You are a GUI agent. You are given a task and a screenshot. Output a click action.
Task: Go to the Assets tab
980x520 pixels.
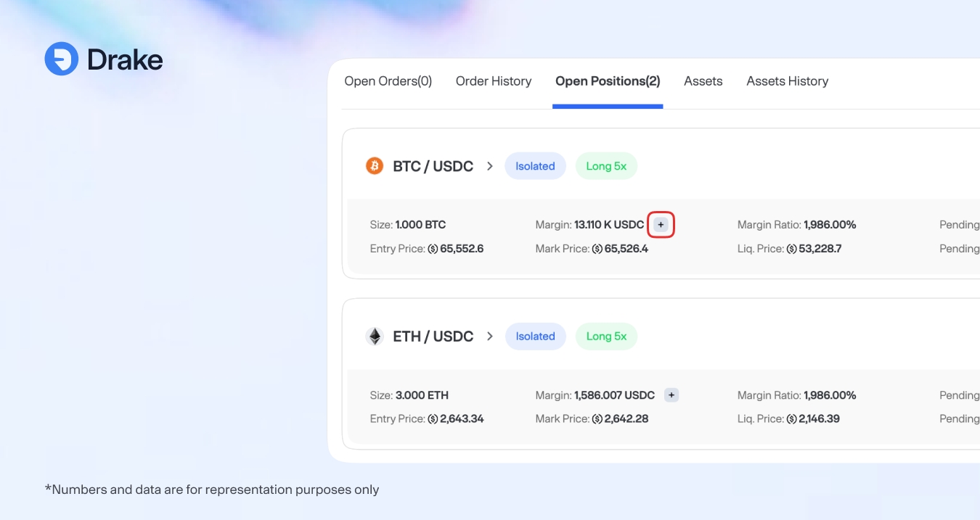point(703,81)
